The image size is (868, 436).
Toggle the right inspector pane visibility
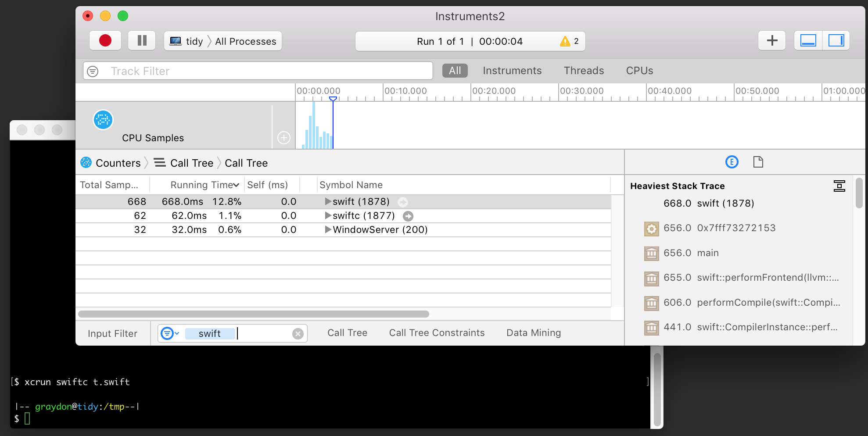coord(836,40)
